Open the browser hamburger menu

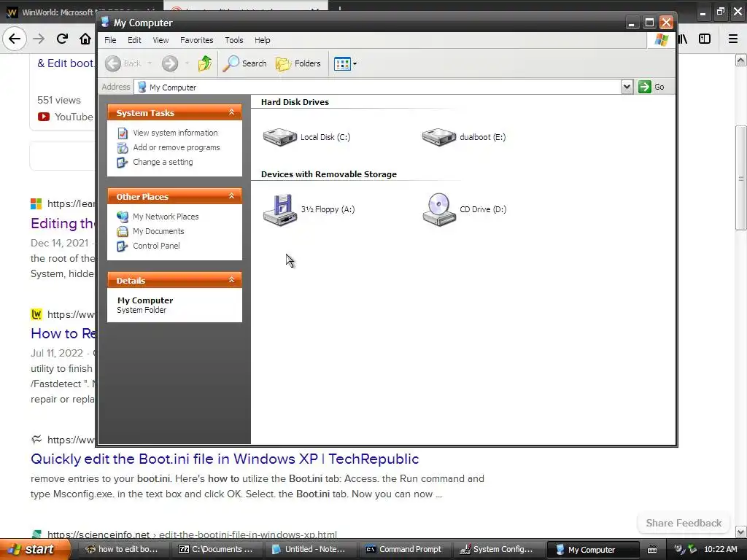[732, 39]
